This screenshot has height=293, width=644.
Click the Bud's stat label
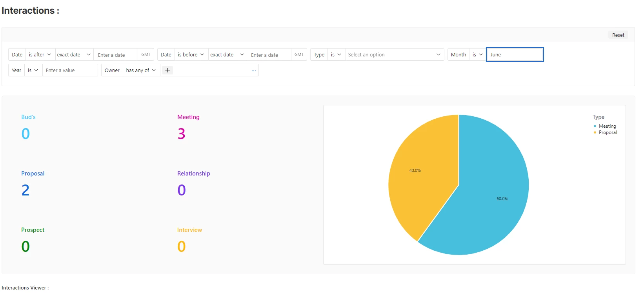click(28, 117)
